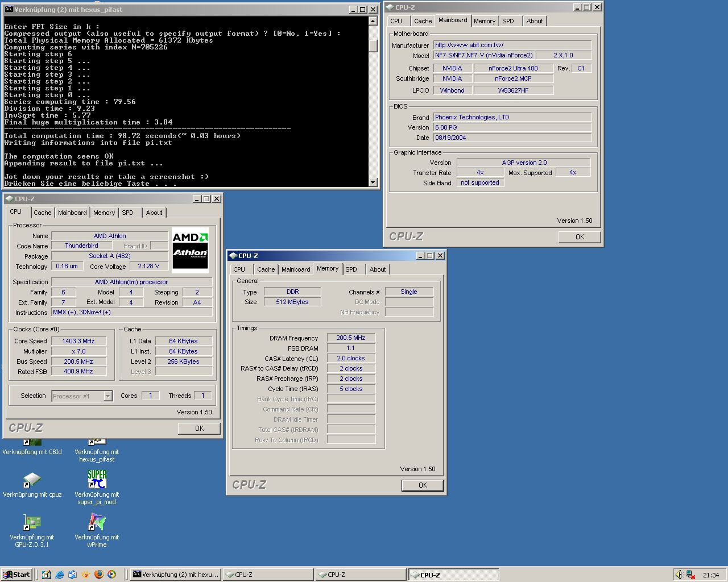Click the Rated FSB 400.9 MHz value

[78, 371]
